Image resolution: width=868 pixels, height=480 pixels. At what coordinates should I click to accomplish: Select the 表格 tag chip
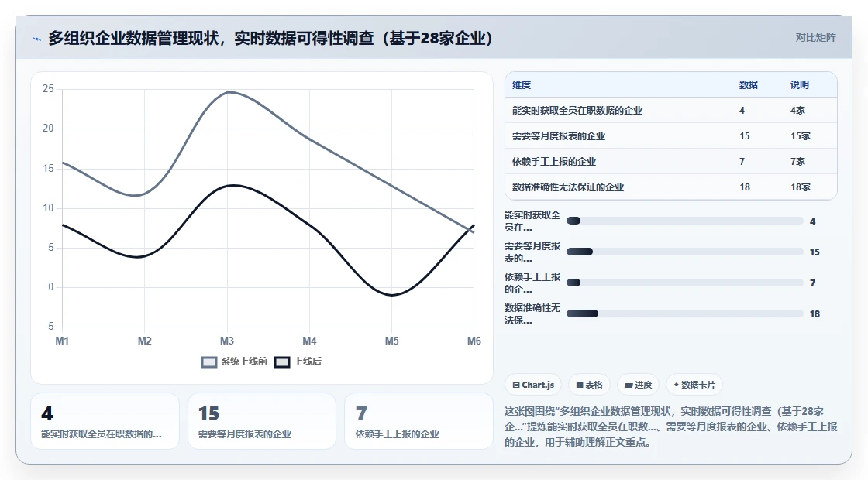589,385
